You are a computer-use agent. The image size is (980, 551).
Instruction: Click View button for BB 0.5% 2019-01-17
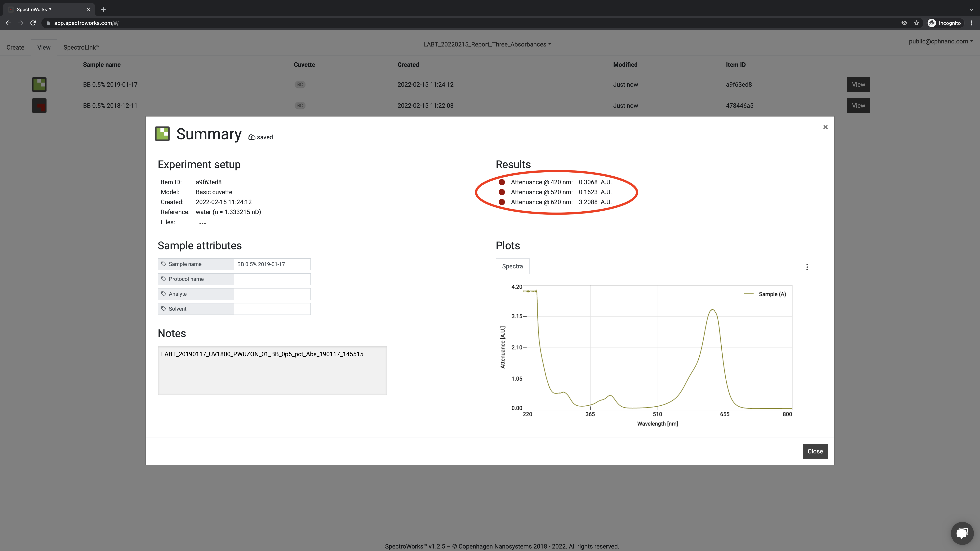858,84
